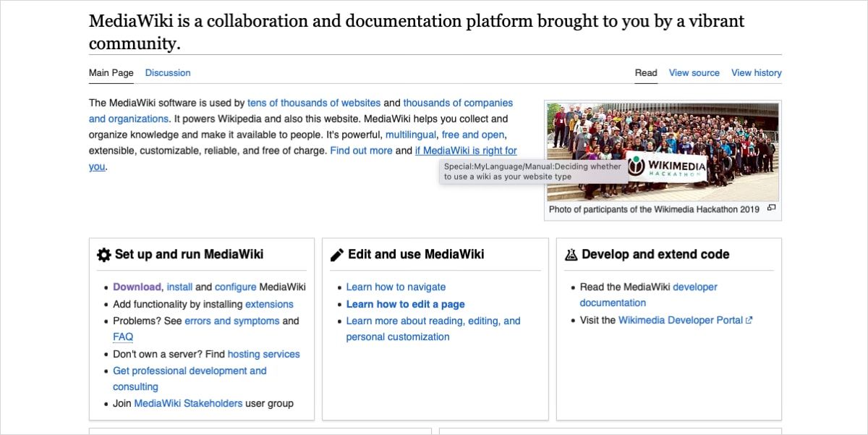
Task: Open the Download link
Action: coord(137,287)
